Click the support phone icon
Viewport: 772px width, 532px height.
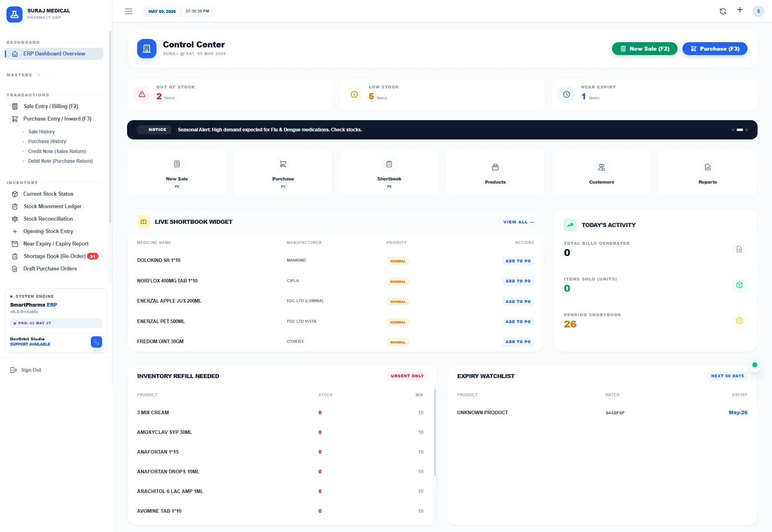tap(96, 342)
